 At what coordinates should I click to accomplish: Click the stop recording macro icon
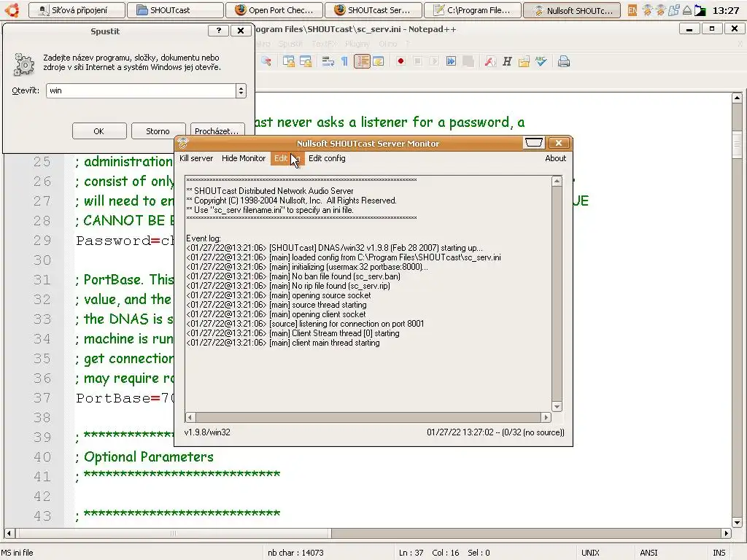pos(417,61)
